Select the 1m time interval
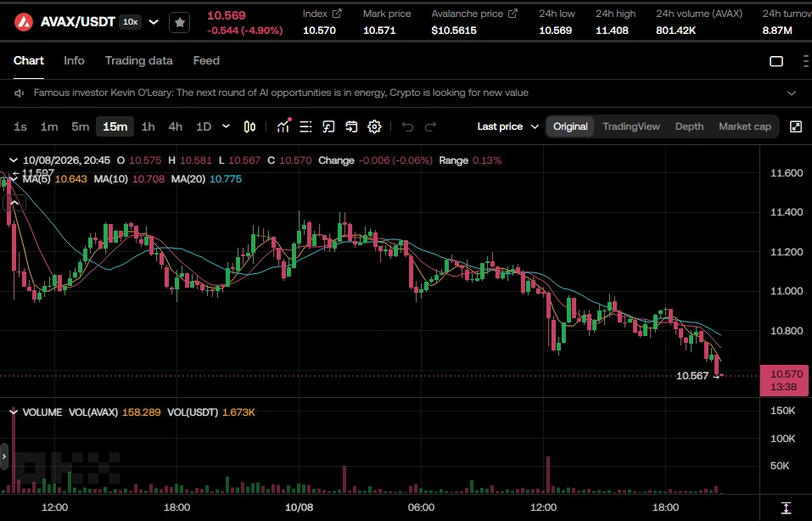 coord(49,127)
